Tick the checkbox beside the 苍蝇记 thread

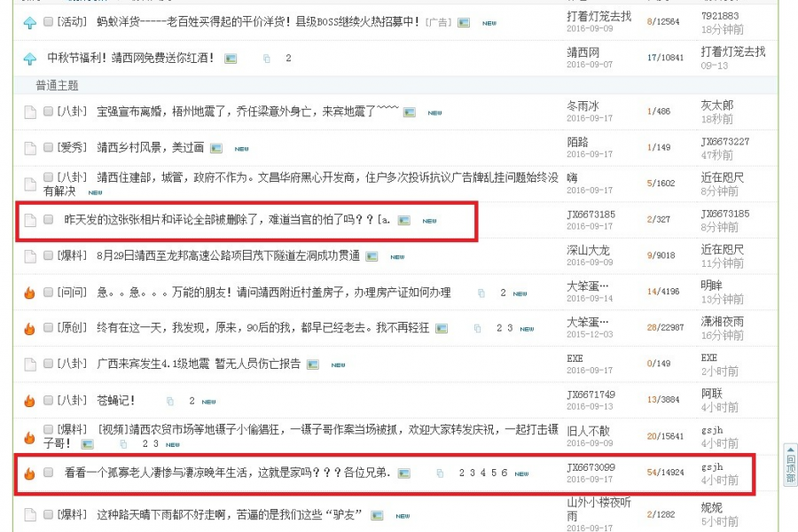[x=51, y=399]
